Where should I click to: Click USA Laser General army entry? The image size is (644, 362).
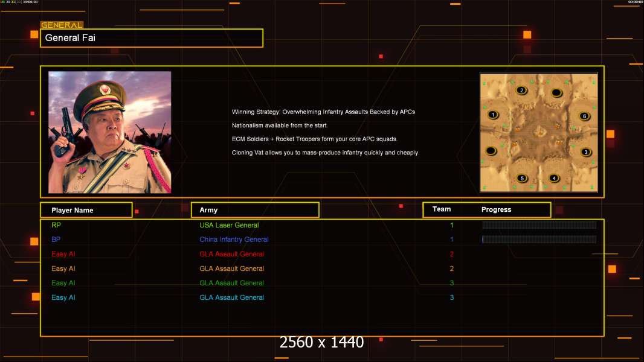[x=229, y=225]
